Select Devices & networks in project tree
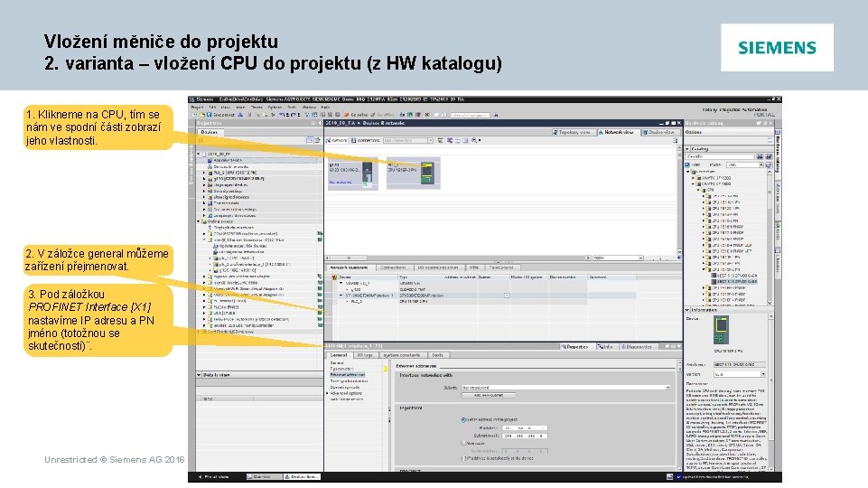 229,166
